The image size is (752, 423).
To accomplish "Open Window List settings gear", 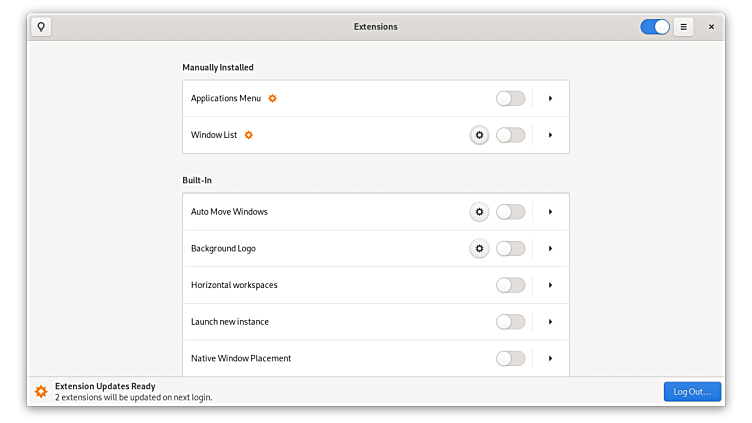I will pos(479,135).
